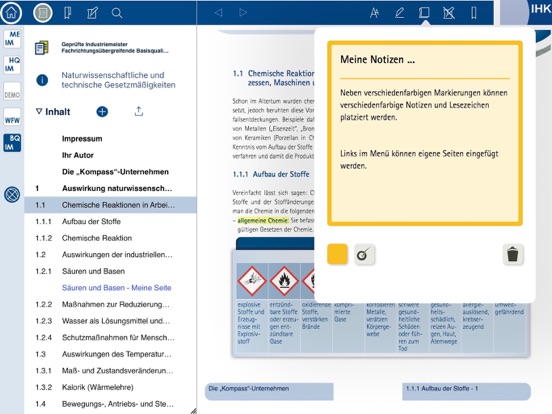Screen dimensions: 552x414
Task: Go back to Die „Kompass“-Unternehmen page button
Action: click(x=269, y=391)
